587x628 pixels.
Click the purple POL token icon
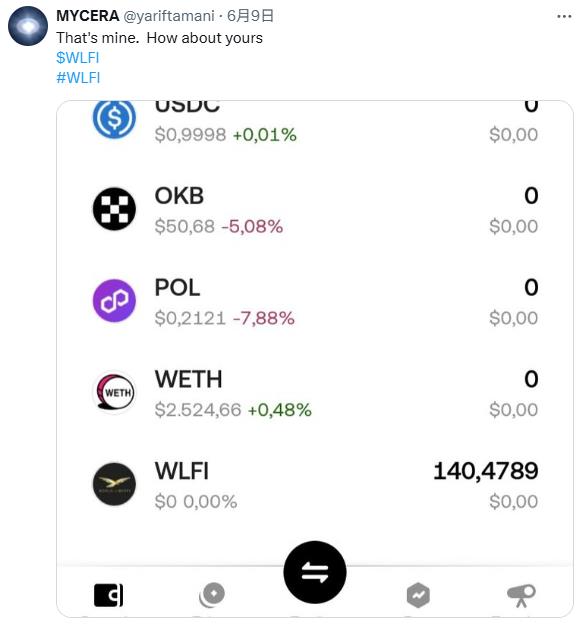(x=114, y=300)
